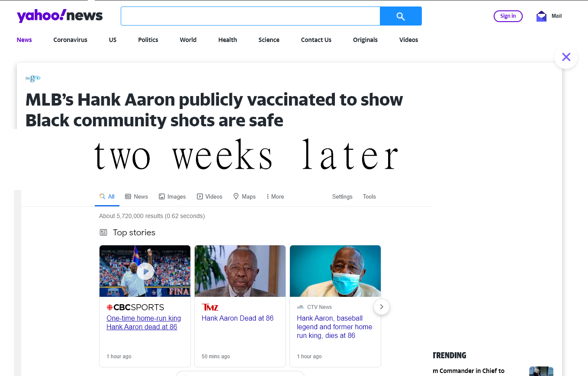Switch to the Videos search tab
This screenshot has width=588, height=376.
[209, 196]
